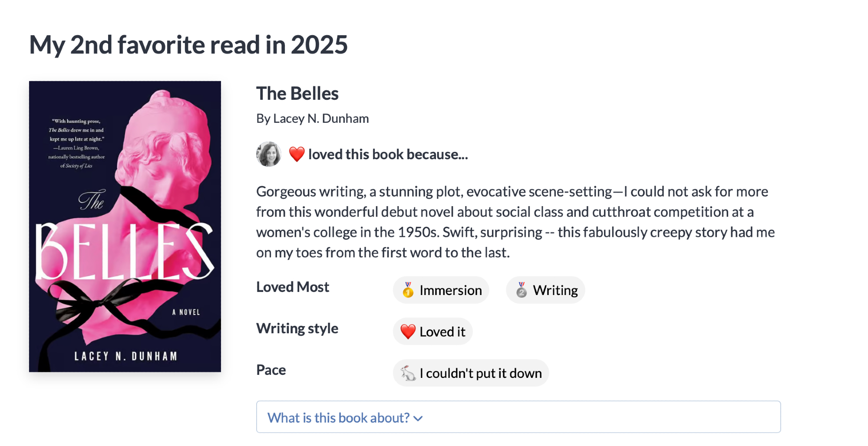Click the 'My 2nd favorite read in 2025' heading

(188, 45)
